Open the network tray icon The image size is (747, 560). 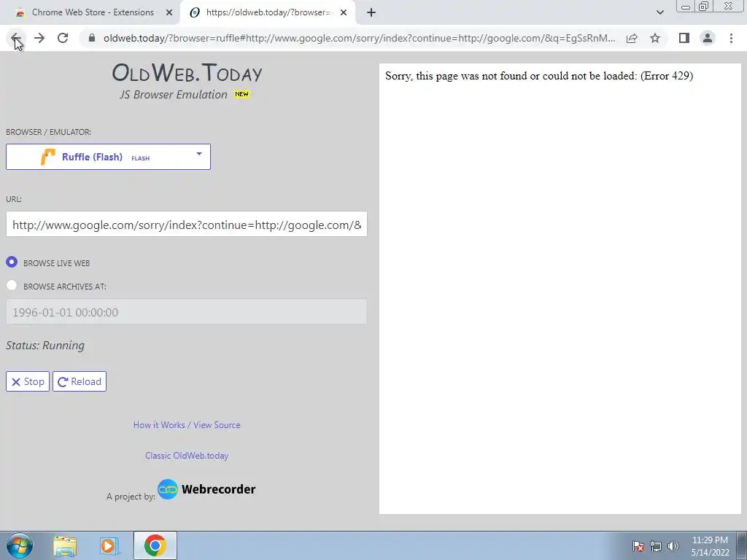tap(656, 546)
